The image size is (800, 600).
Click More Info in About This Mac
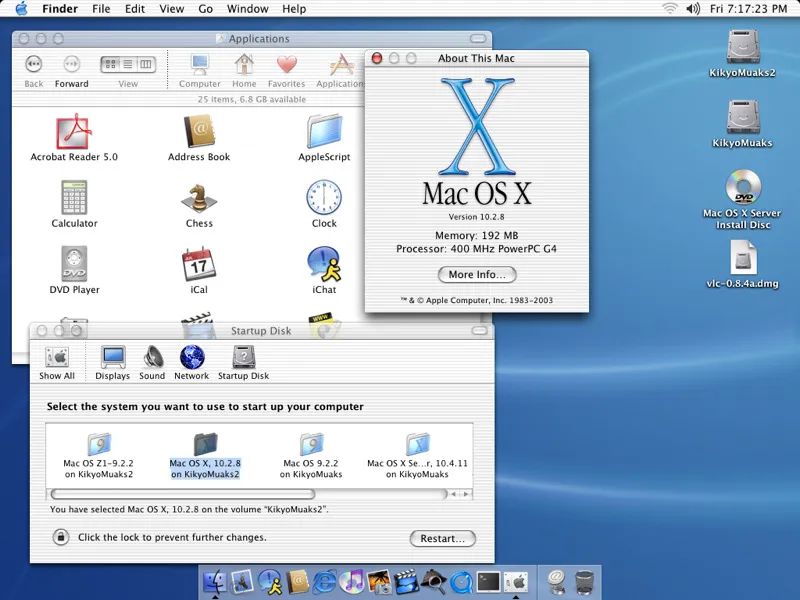click(477, 275)
